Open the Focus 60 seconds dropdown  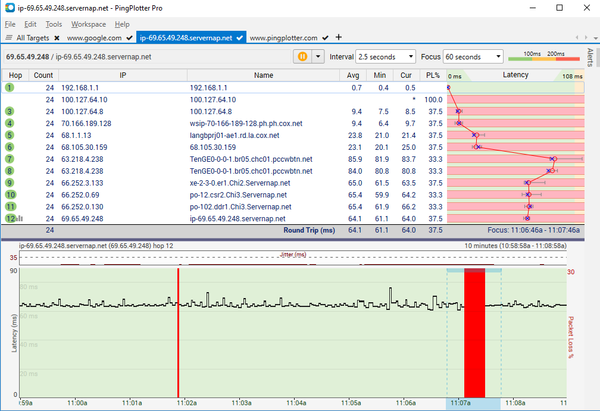tap(473, 57)
